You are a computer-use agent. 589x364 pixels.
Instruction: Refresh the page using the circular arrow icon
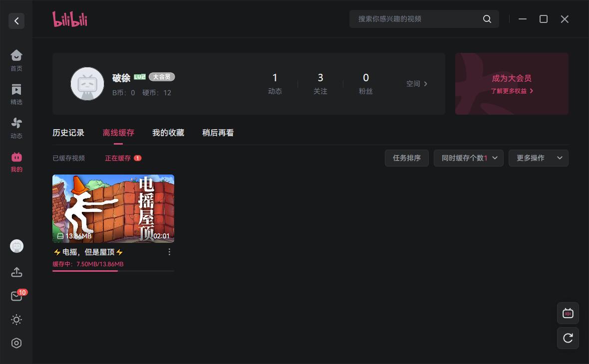[568, 338]
